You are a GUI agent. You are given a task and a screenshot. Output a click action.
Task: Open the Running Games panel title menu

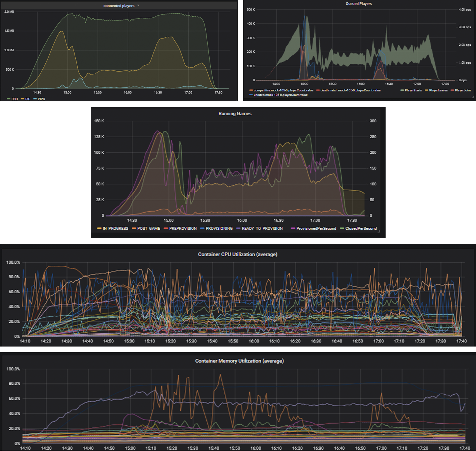tap(235, 114)
